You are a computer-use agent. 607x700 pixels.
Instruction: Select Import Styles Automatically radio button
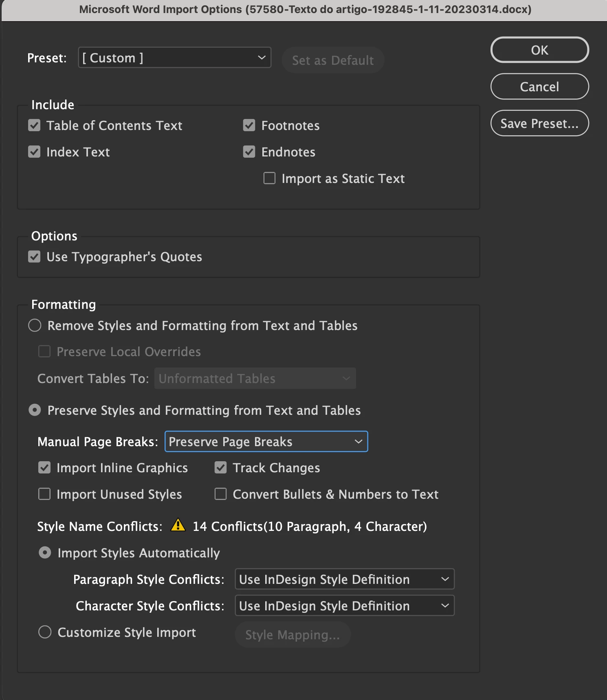(x=45, y=553)
